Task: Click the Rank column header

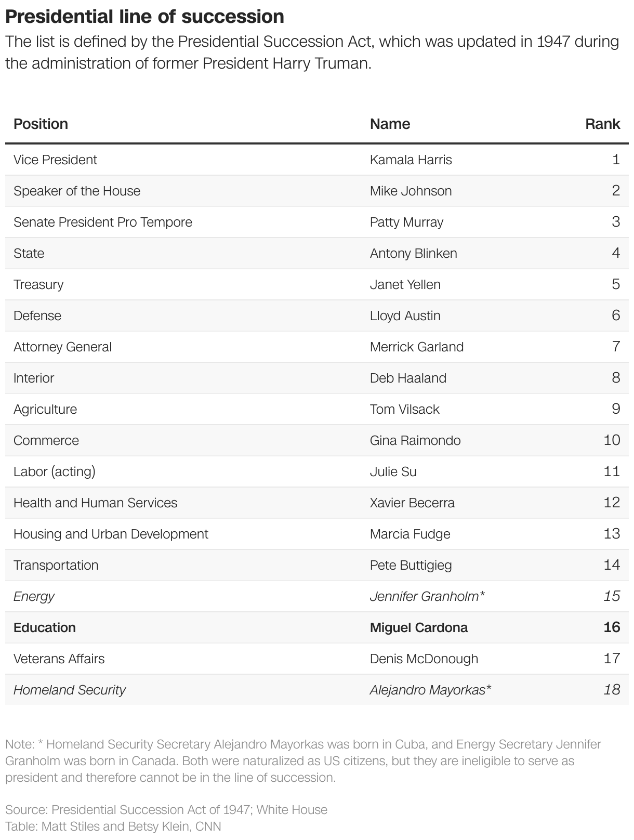Action: click(602, 124)
